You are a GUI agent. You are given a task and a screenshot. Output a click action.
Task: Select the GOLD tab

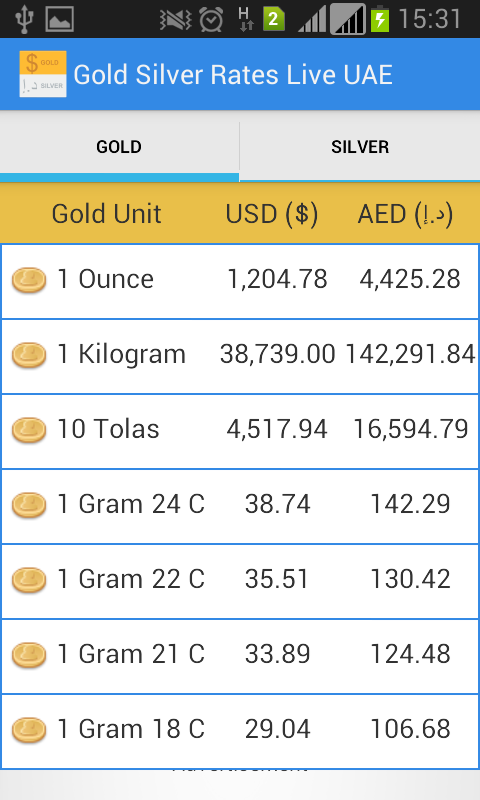click(119, 147)
